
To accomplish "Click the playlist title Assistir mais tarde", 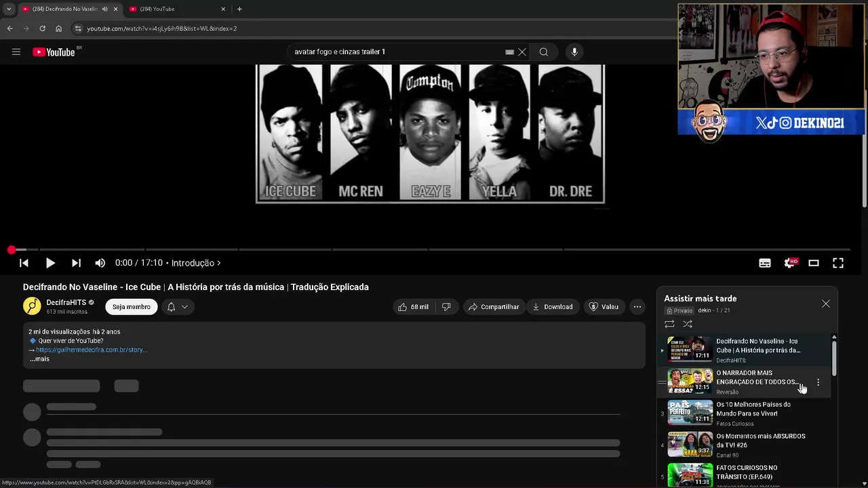I will click(x=701, y=298).
